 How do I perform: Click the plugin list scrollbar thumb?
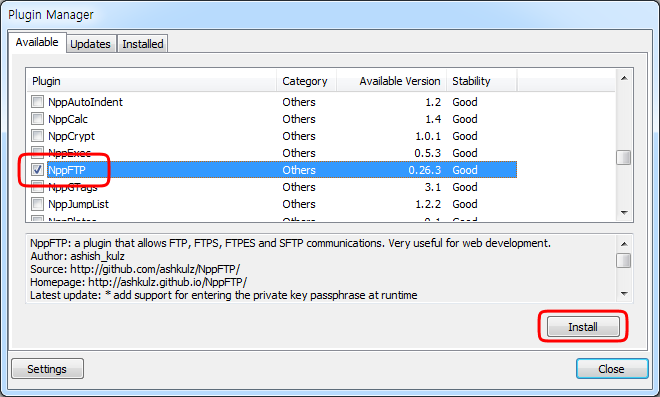pos(624,157)
